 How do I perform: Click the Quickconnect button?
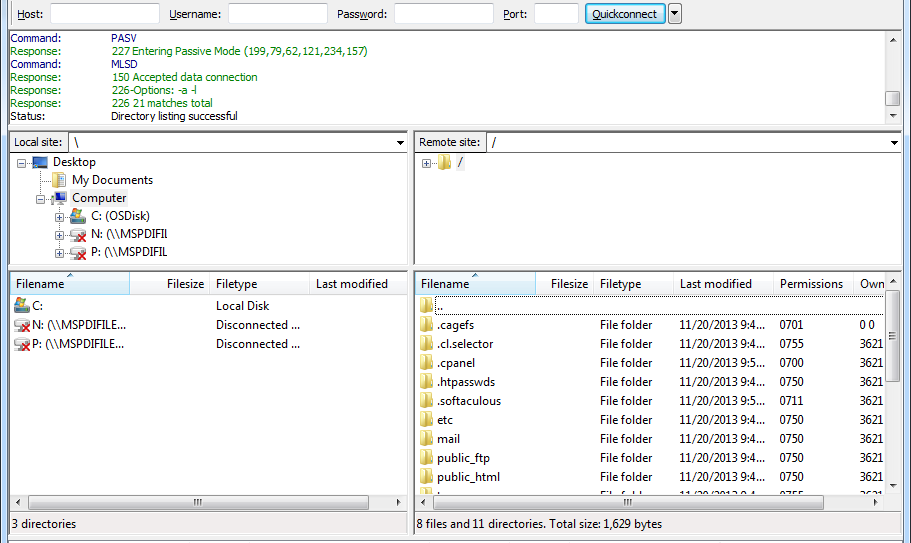point(626,14)
